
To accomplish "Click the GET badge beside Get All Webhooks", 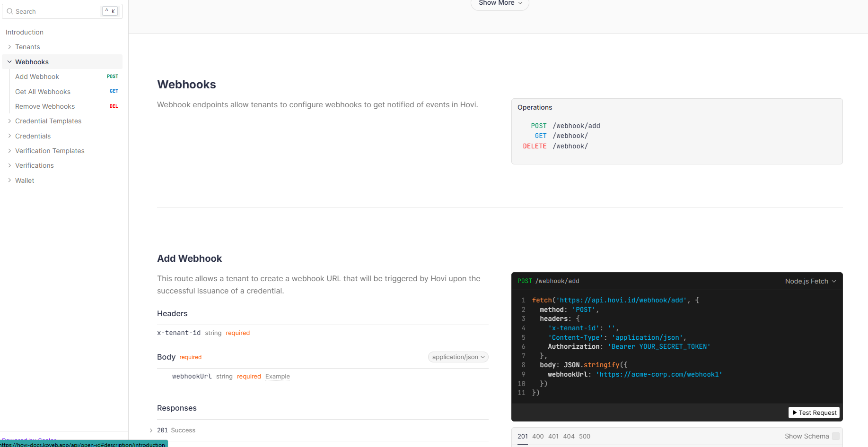I will pyautogui.click(x=114, y=91).
